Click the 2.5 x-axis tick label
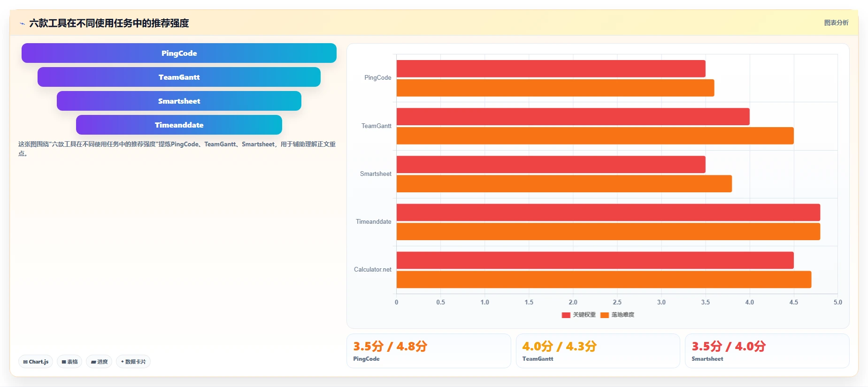 point(617,302)
